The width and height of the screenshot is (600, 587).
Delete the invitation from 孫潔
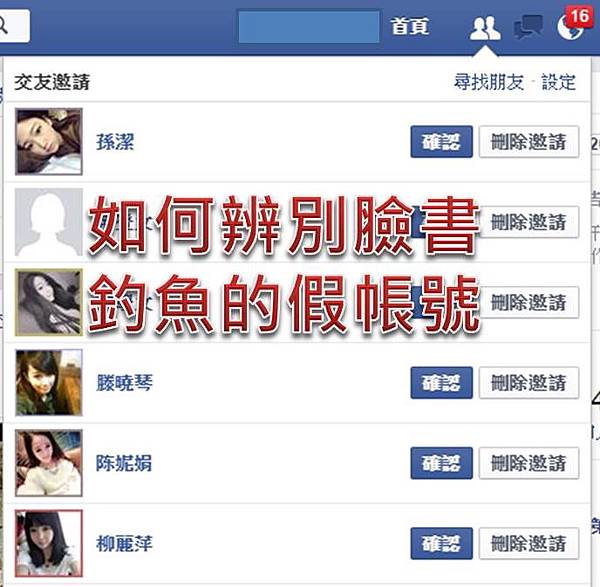[x=529, y=142]
